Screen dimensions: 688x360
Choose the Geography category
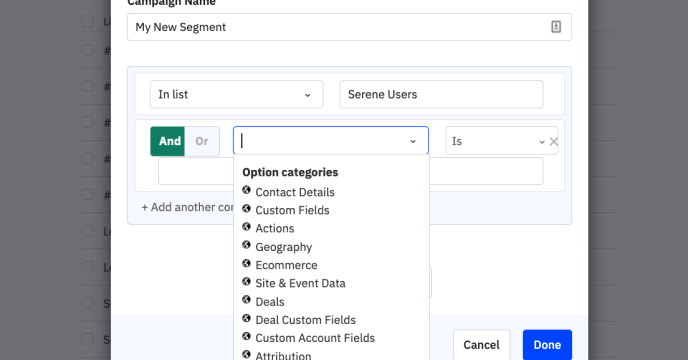click(283, 247)
